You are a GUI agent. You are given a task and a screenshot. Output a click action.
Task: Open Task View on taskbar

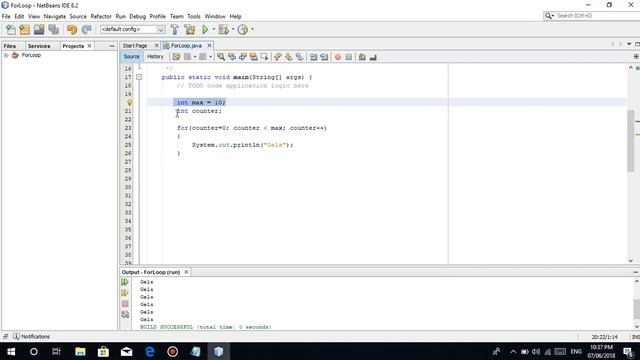pos(56,351)
